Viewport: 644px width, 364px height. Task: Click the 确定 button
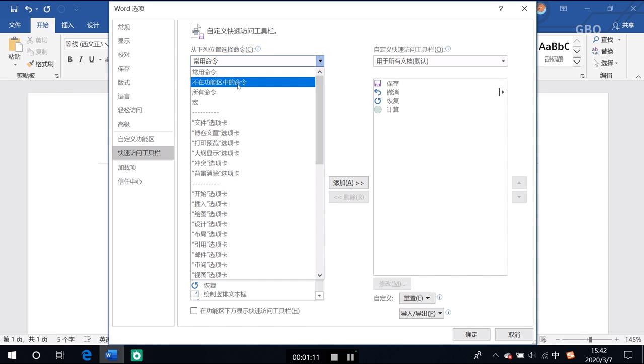pos(471,334)
